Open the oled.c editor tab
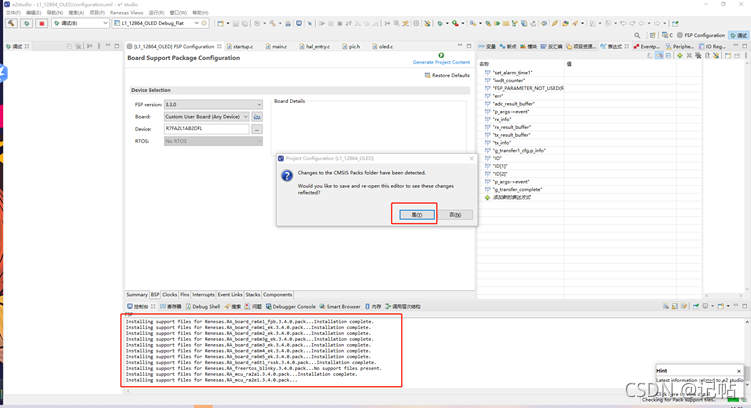This screenshot has width=751, height=408. (x=383, y=46)
